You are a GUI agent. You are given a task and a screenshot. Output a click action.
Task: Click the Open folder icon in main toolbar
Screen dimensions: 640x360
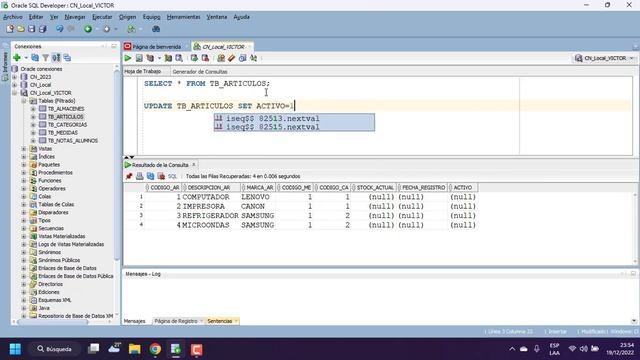(x=21, y=29)
